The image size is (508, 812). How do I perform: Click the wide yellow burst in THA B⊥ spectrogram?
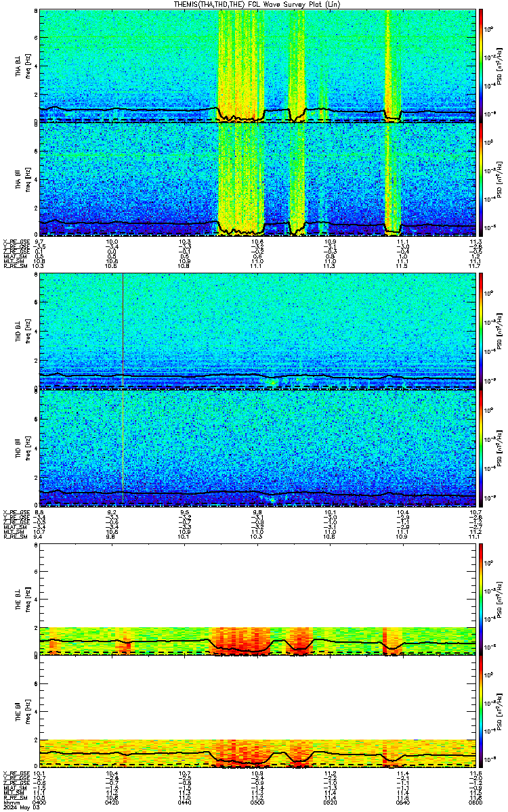[240, 65]
